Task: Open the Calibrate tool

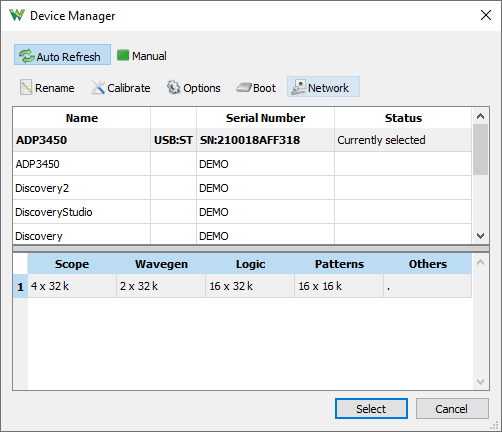Action: (x=120, y=88)
